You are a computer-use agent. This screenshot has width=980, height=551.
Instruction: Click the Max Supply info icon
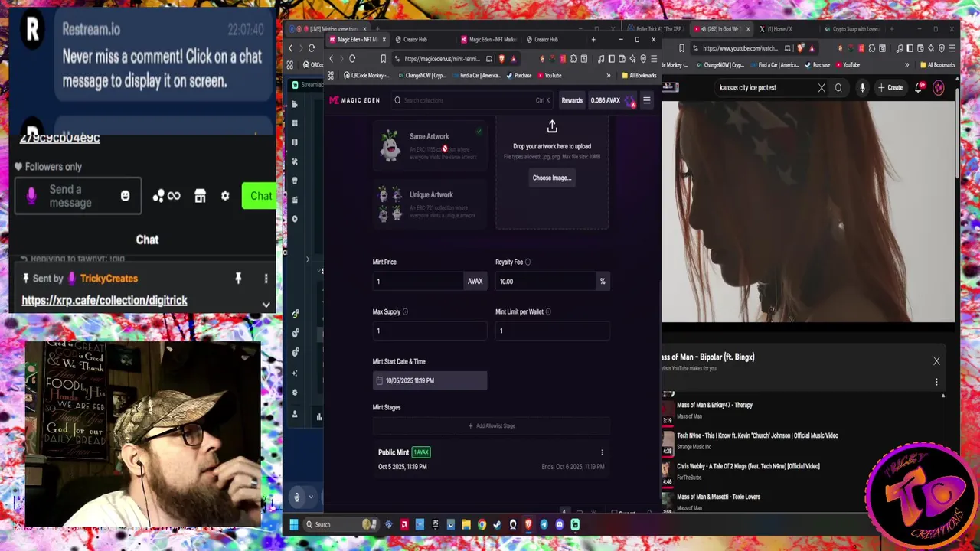(x=405, y=311)
